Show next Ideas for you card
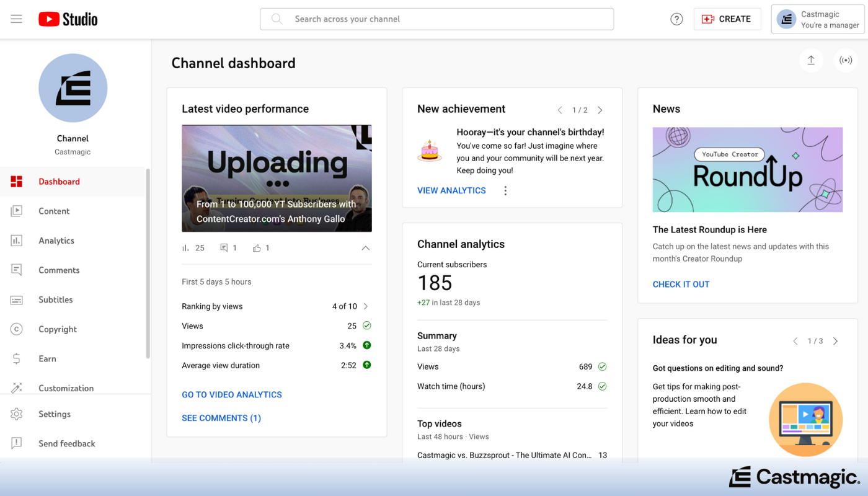 [835, 341]
